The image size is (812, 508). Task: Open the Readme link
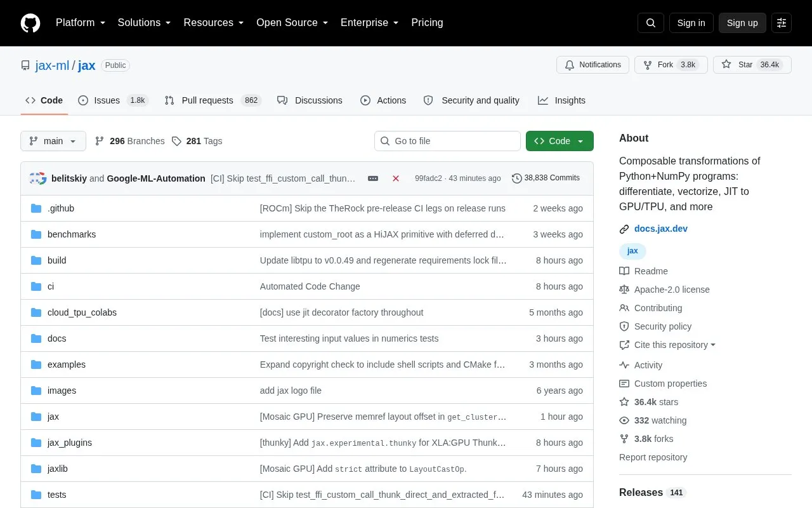click(x=644, y=271)
